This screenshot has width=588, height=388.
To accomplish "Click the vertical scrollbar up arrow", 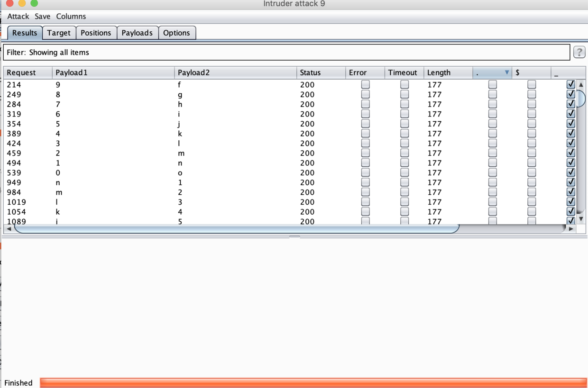I will click(x=581, y=85).
